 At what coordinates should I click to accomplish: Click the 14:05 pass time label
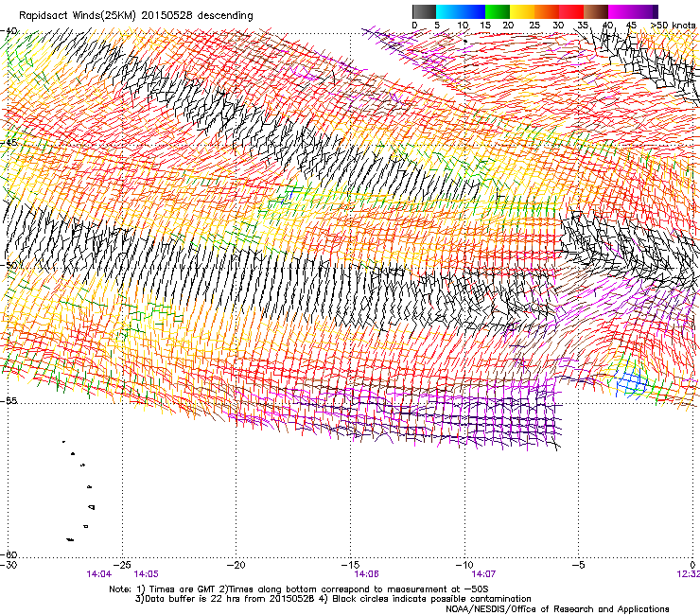pyautogui.click(x=146, y=574)
